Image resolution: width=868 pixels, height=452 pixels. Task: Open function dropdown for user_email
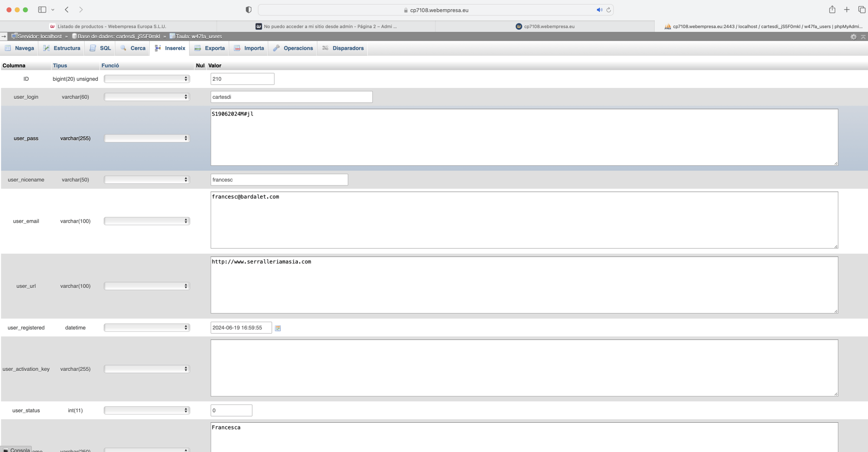(x=147, y=221)
